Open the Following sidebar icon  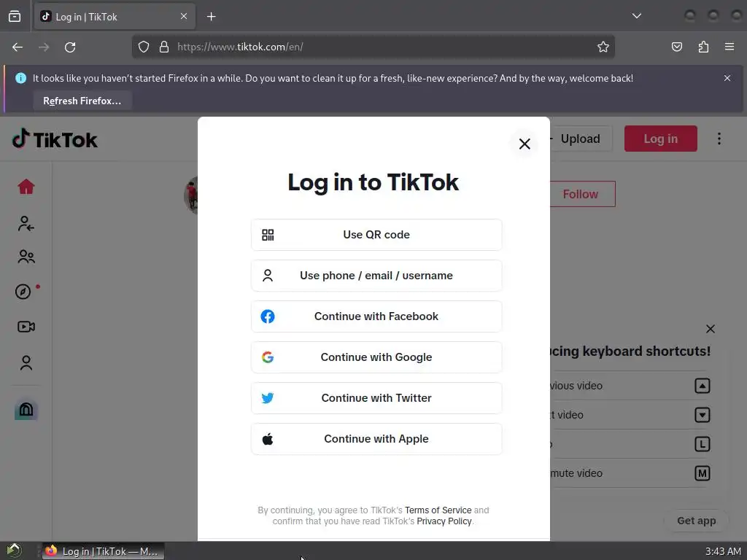click(26, 223)
